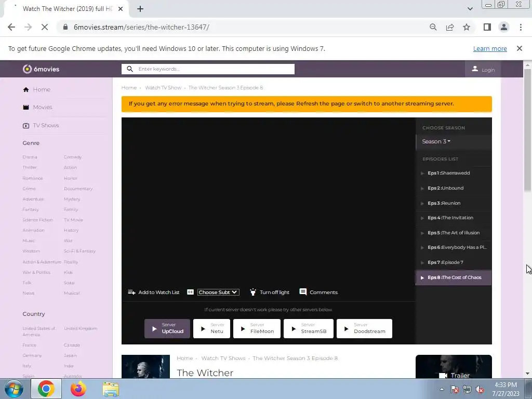This screenshot has width=532, height=399.
Task: Open the Chrome three-dot menu
Action: pyautogui.click(x=521, y=27)
